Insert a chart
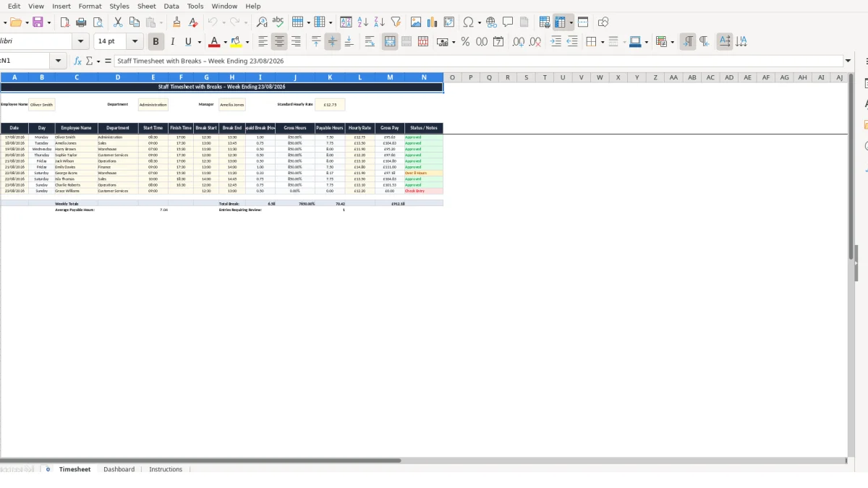Image resolution: width=868 pixels, height=488 pixels. click(x=433, y=22)
